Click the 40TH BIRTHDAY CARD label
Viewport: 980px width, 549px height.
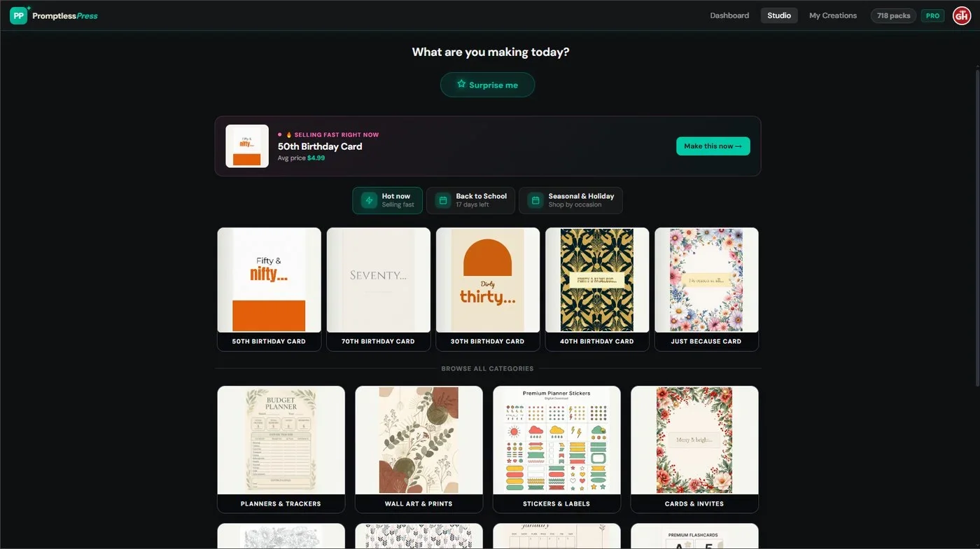pyautogui.click(x=597, y=342)
